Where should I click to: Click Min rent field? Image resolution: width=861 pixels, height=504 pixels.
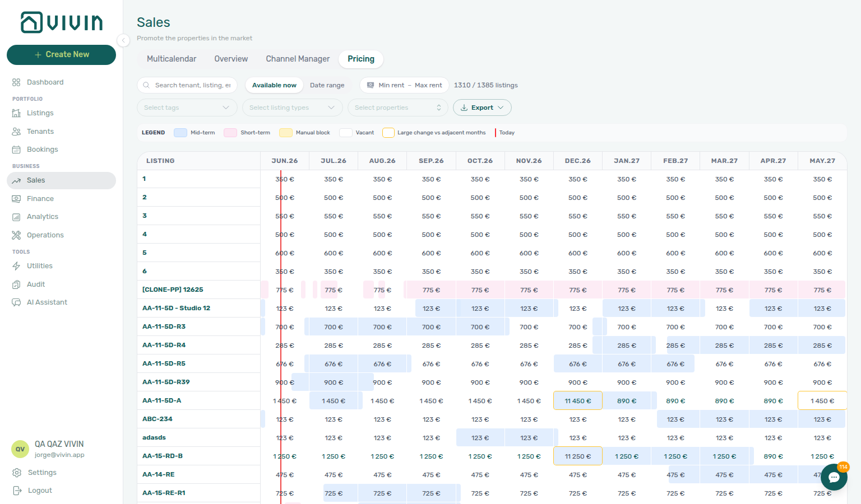[391, 85]
